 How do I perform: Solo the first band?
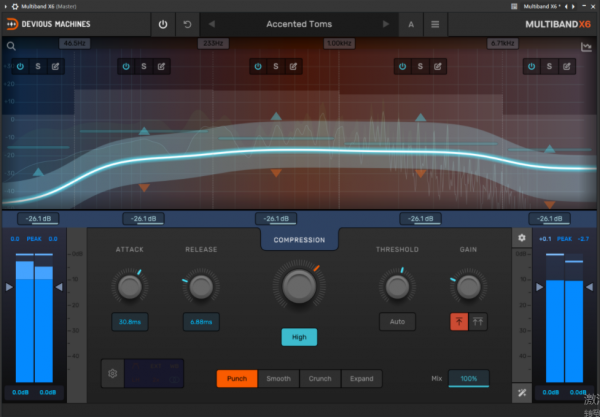(38, 67)
